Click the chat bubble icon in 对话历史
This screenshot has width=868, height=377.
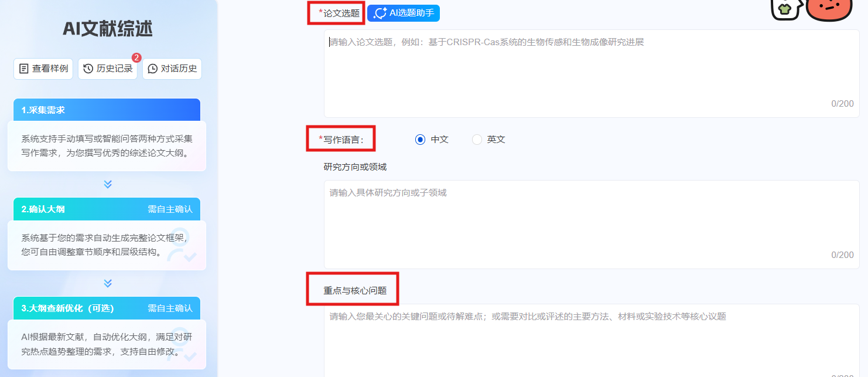point(153,69)
